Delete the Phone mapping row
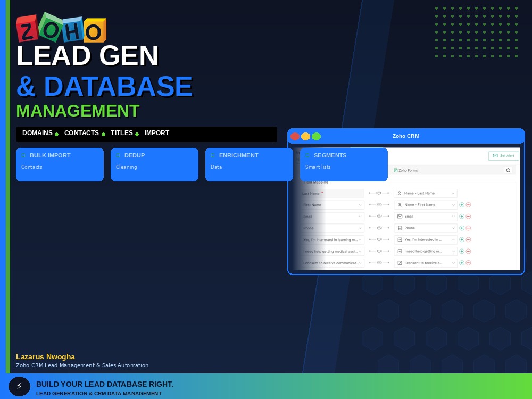532x399 pixels. [468, 228]
